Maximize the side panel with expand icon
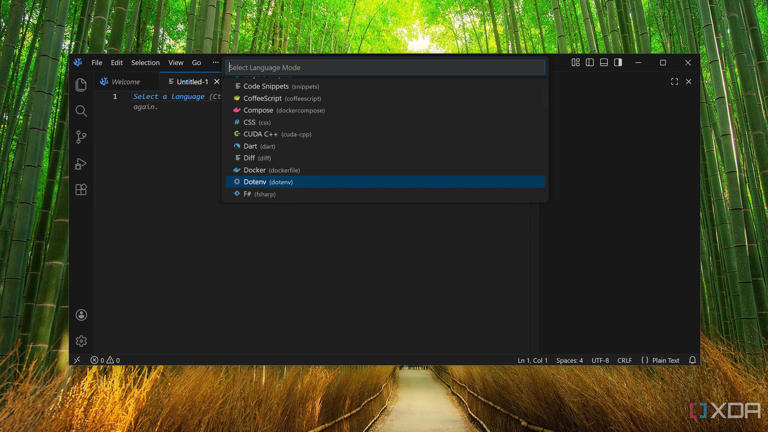 coord(674,82)
